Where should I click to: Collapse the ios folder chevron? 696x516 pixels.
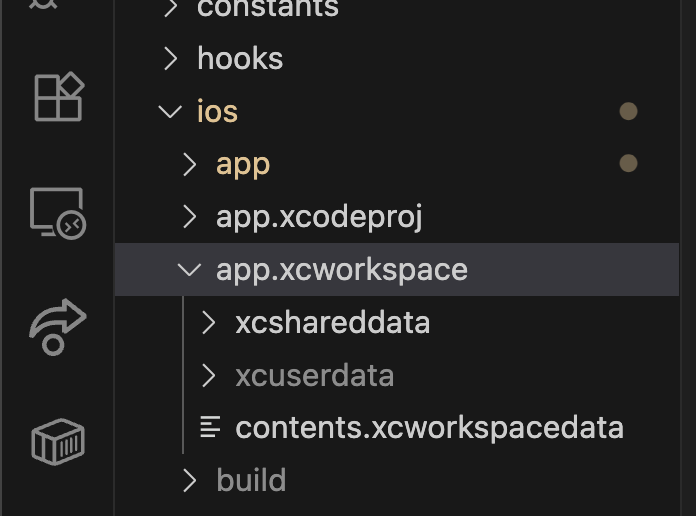[x=170, y=111]
